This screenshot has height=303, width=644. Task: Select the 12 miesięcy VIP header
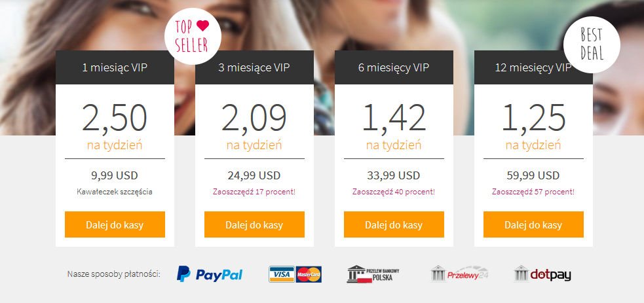click(533, 67)
